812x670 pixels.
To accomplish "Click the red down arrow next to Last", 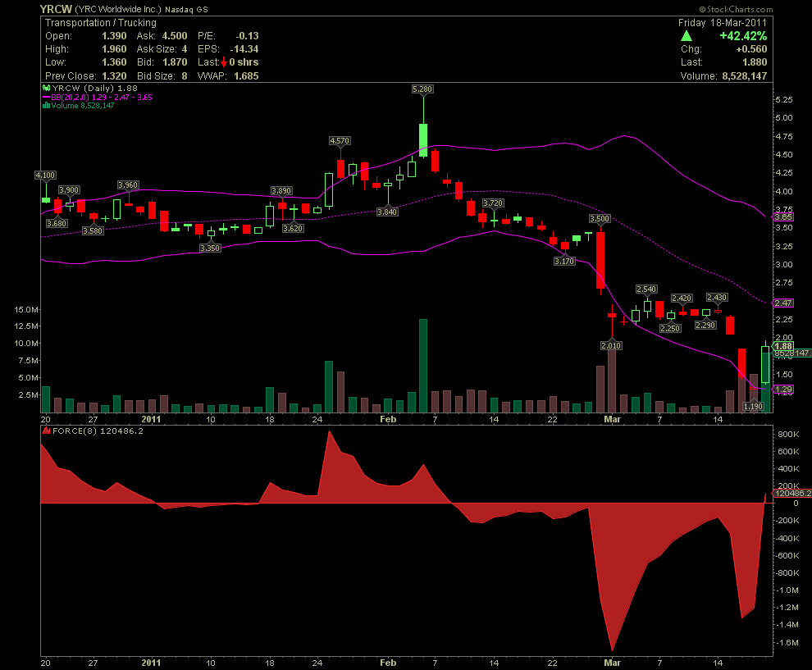I will point(224,62).
